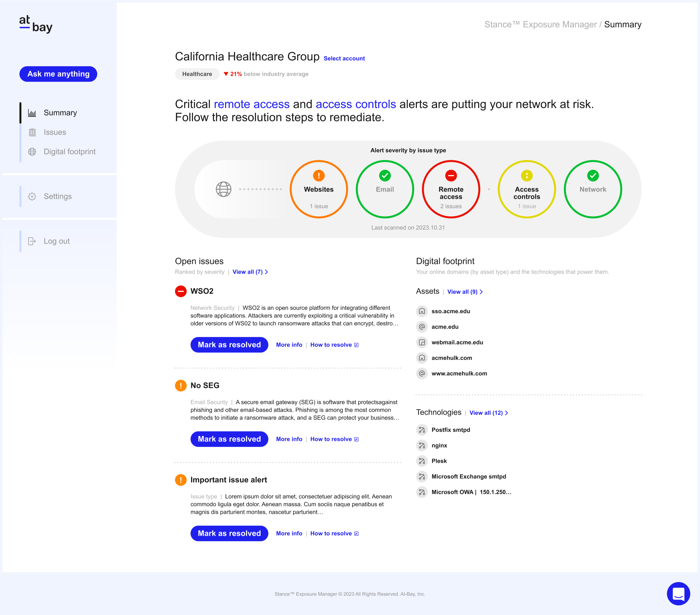Follow the remote access headline link
The image size is (700, 615).
[x=252, y=104]
